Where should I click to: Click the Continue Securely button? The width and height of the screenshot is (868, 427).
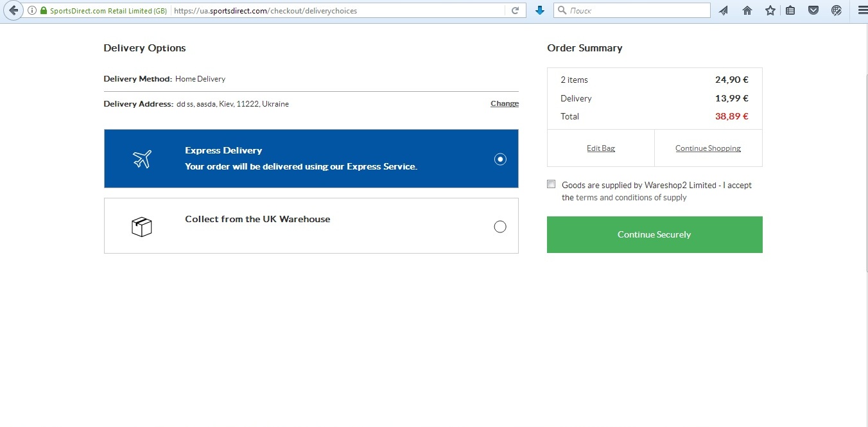click(654, 234)
